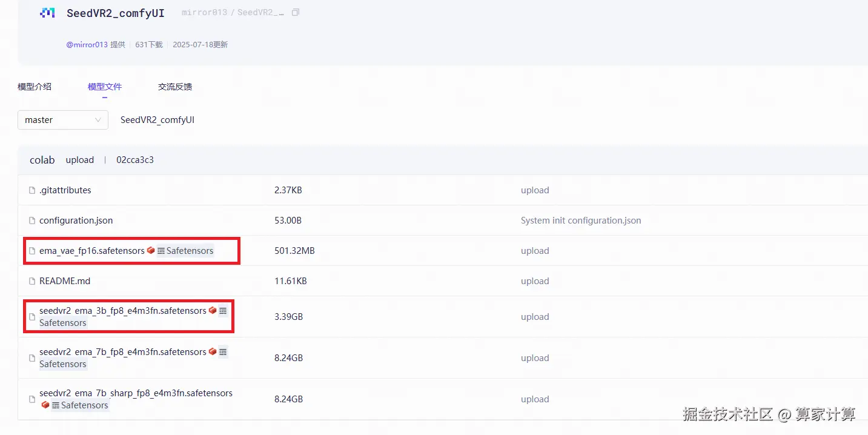This screenshot has height=435, width=868.
Task: Open seedvr2_ema_7b_sharp_fp8_e4m3fn.safetensors file
Action: point(136,393)
